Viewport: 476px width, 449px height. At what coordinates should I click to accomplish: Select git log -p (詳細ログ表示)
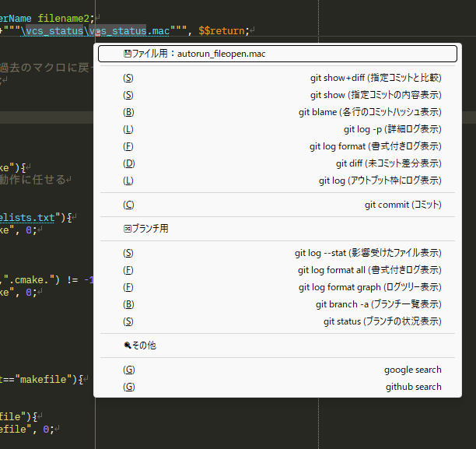tap(278, 129)
